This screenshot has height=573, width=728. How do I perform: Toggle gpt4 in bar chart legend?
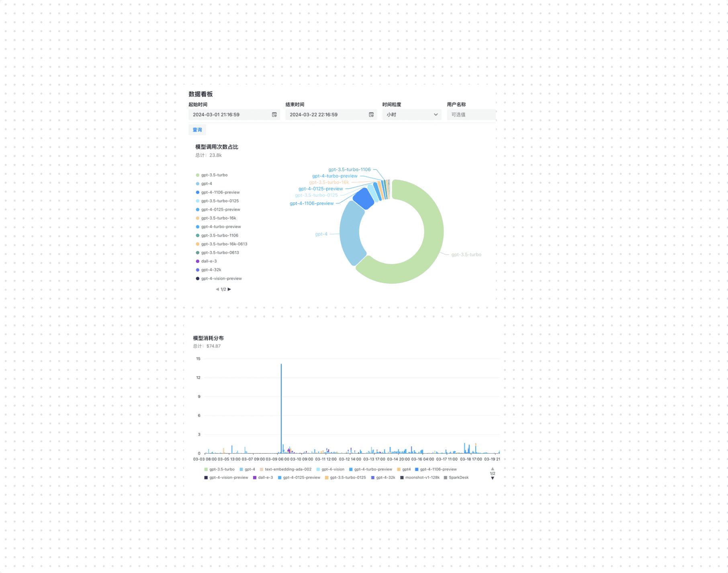pos(404,469)
